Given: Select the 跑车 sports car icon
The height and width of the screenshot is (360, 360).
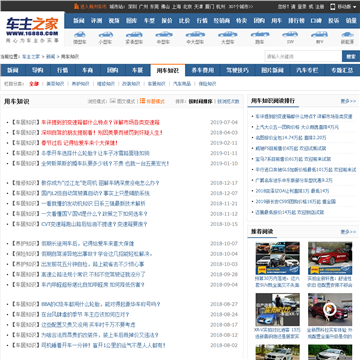Looking at the screenshot, I should (x=260, y=37).
